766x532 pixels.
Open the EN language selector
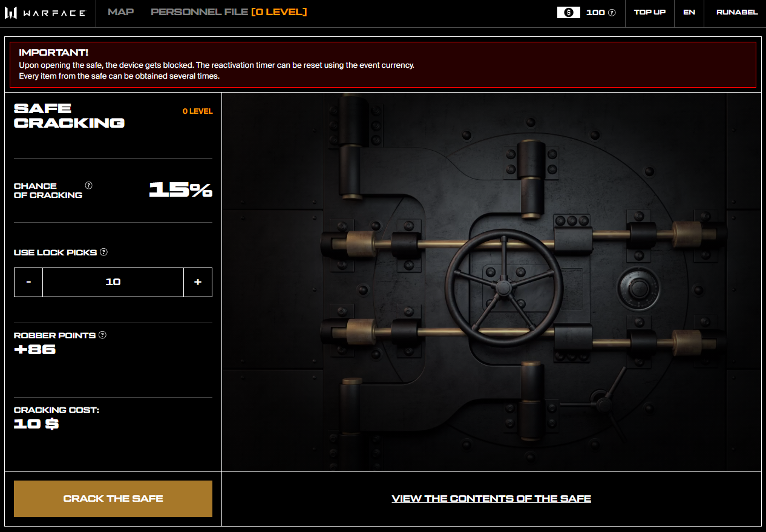(689, 12)
